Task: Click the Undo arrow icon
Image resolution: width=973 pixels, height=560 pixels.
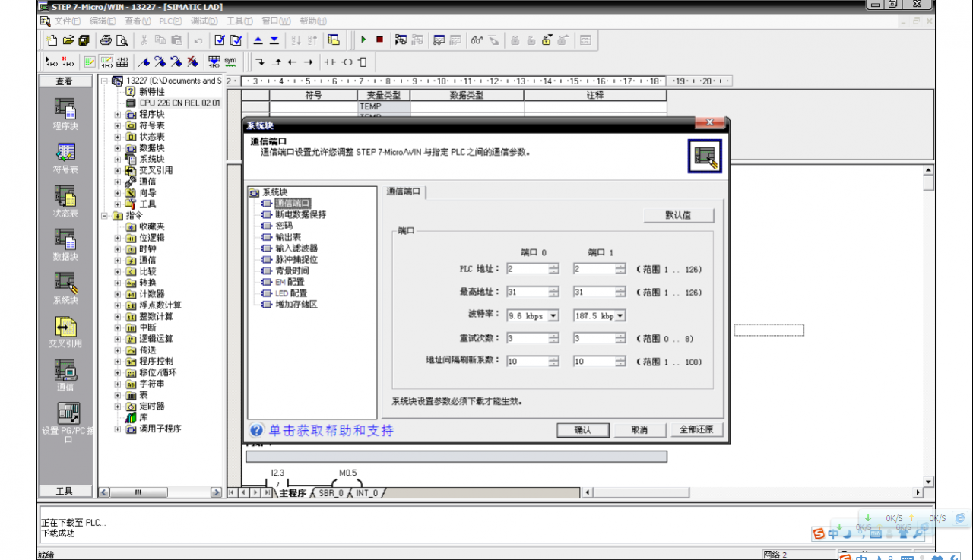Action: point(198,40)
